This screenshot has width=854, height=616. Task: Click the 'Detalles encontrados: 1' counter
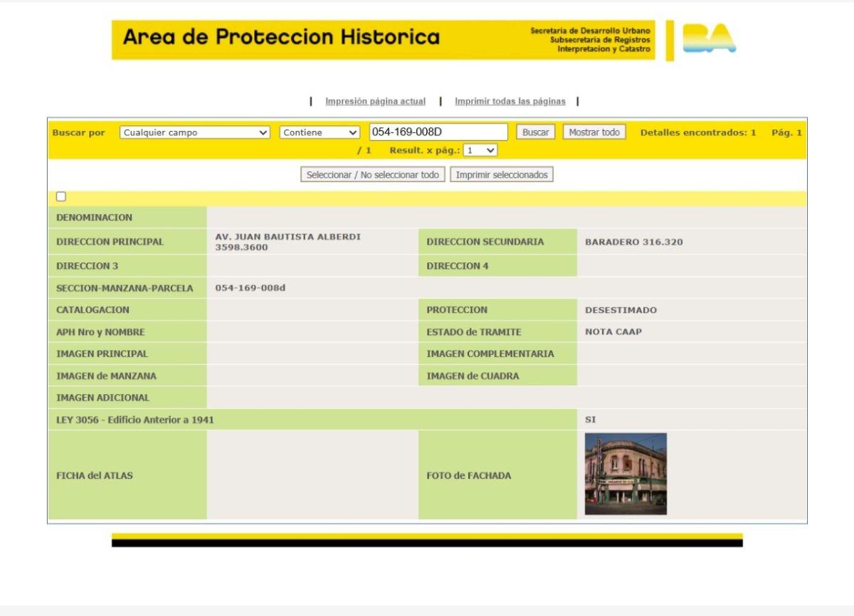tap(698, 132)
